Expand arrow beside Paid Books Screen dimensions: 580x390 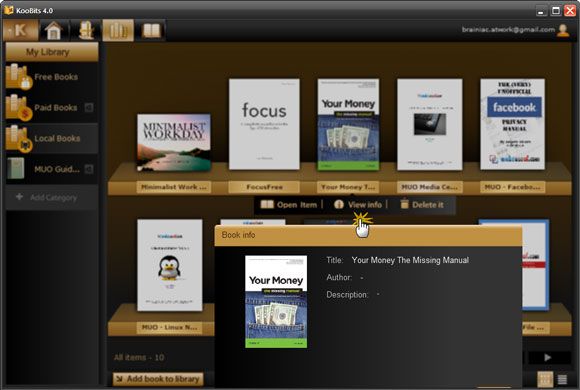[89, 107]
